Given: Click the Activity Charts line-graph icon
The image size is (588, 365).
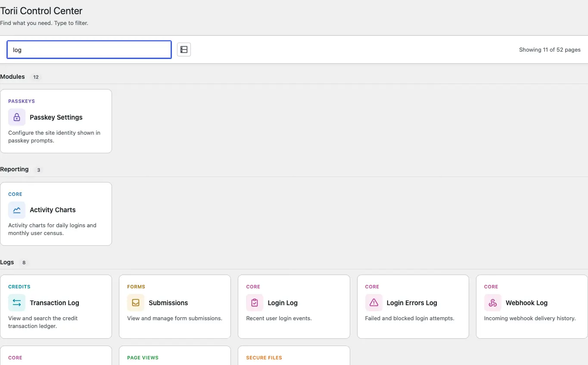Looking at the screenshot, I should 17,210.
